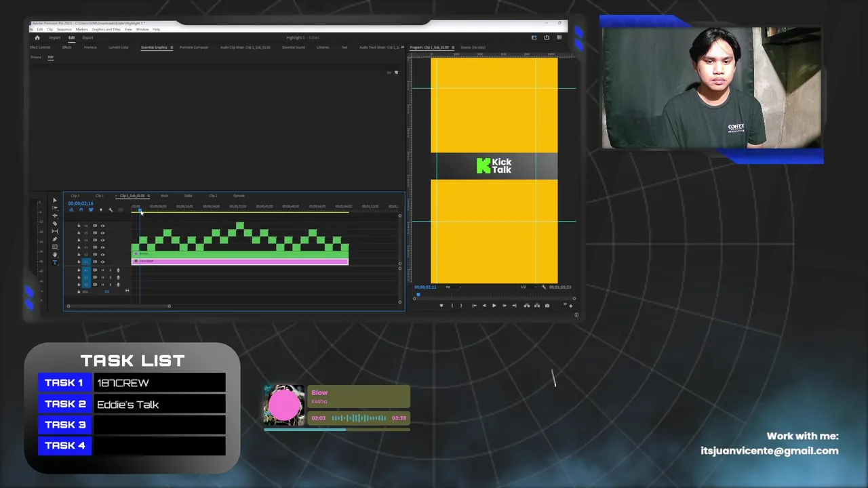Solo audio track A2

click(x=111, y=277)
